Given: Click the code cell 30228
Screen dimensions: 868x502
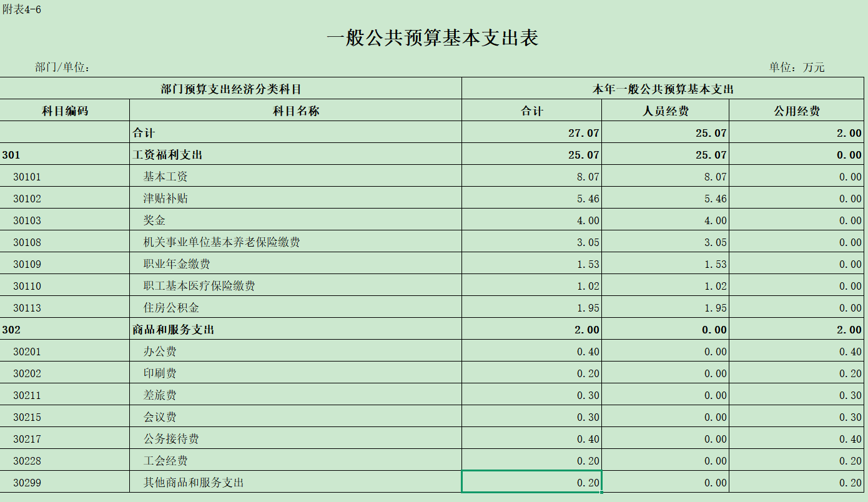Looking at the screenshot, I should tap(65, 460).
